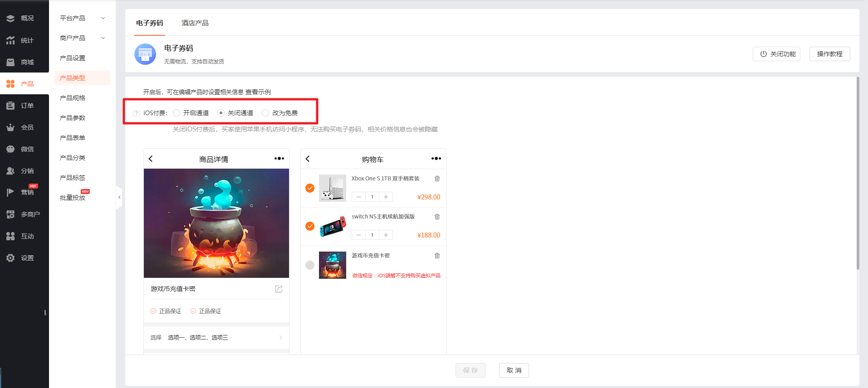Screen dimensions: 868x388
Task: Check the 游戏币充值卡密 cart item circle
Action: pos(310,265)
